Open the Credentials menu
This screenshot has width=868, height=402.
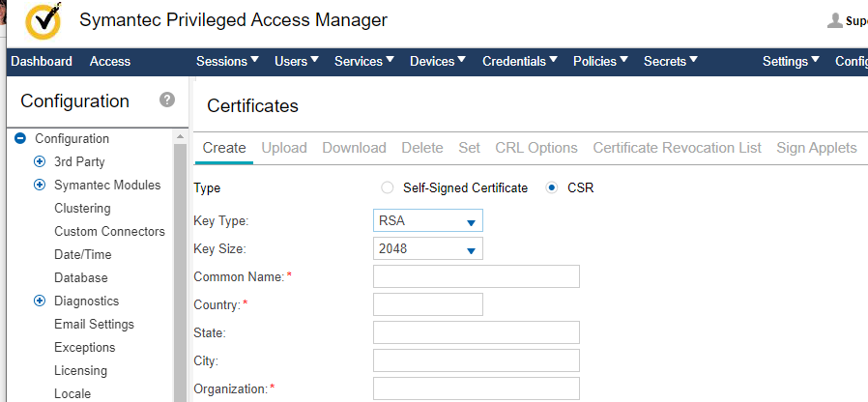pyautogui.click(x=520, y=61)
